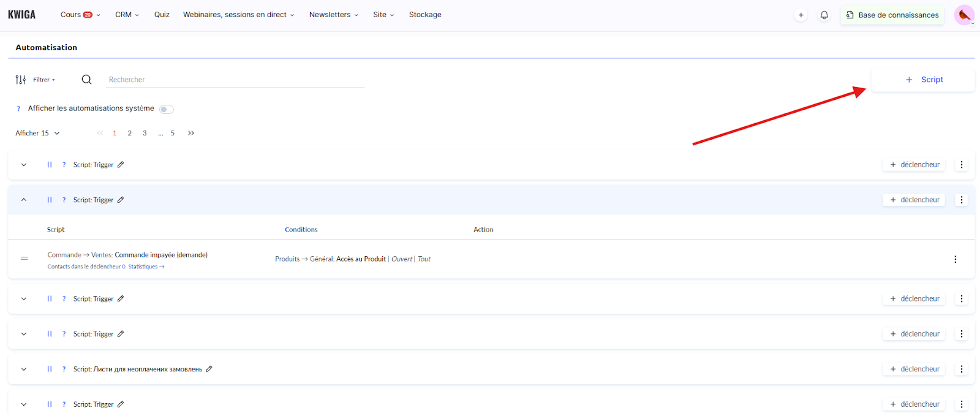
Task: Collapse the expanded second Script: Trigger row
Action: (24, 200)
